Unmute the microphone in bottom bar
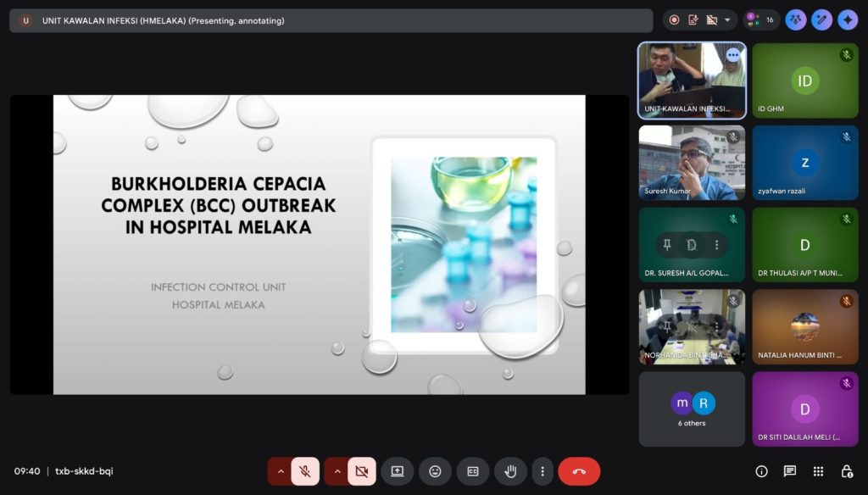 coord(305,471)
